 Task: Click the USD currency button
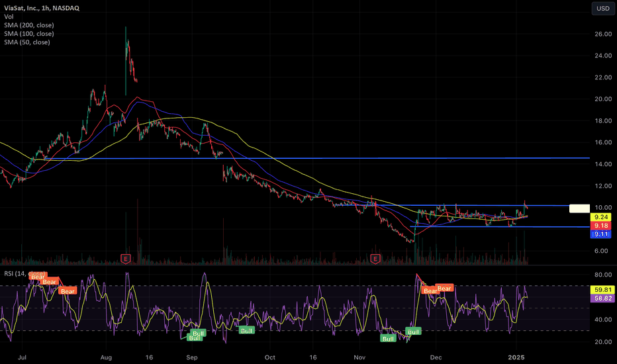click(602, 8)
